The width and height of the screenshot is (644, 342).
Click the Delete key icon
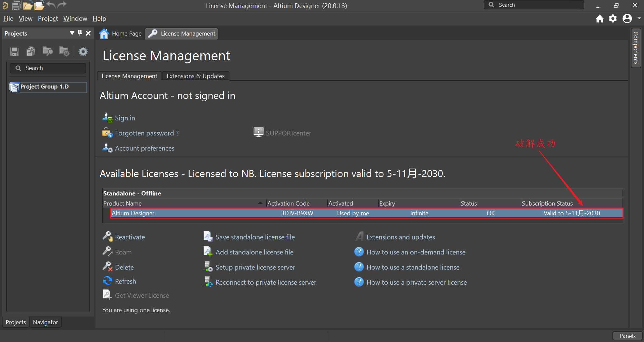(107, 267)
